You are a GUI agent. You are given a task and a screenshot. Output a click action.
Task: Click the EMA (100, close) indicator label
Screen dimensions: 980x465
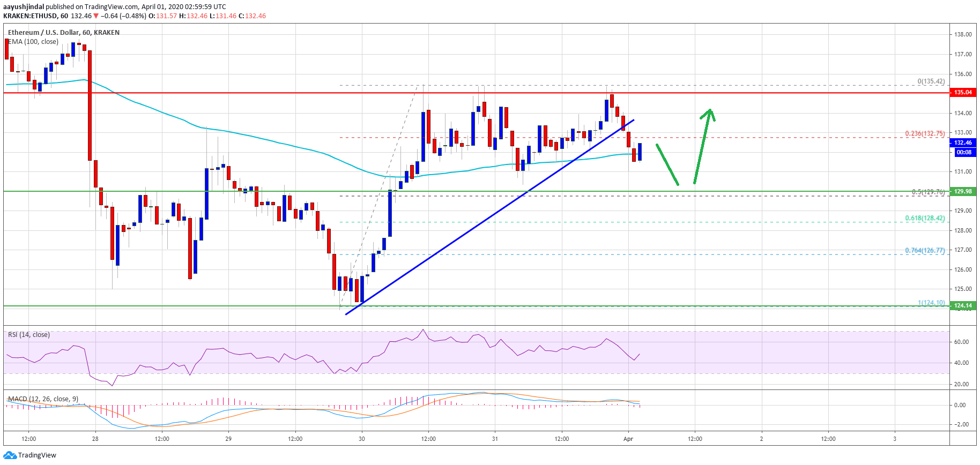click(33, 42)
